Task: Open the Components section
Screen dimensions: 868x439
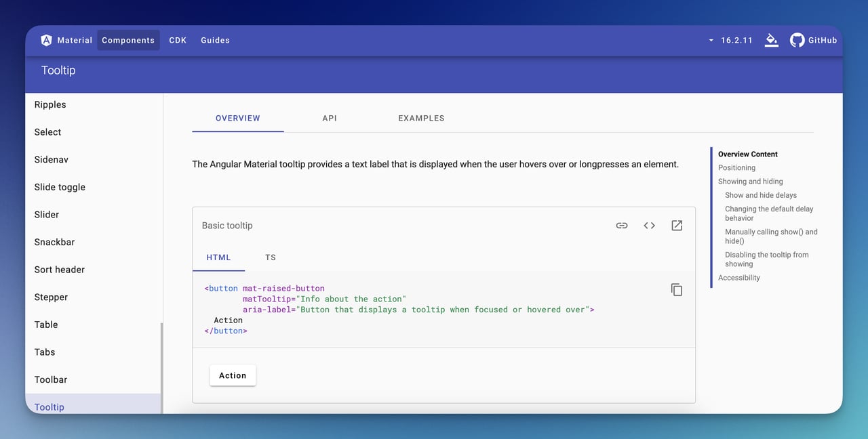Action: (128, 40)
